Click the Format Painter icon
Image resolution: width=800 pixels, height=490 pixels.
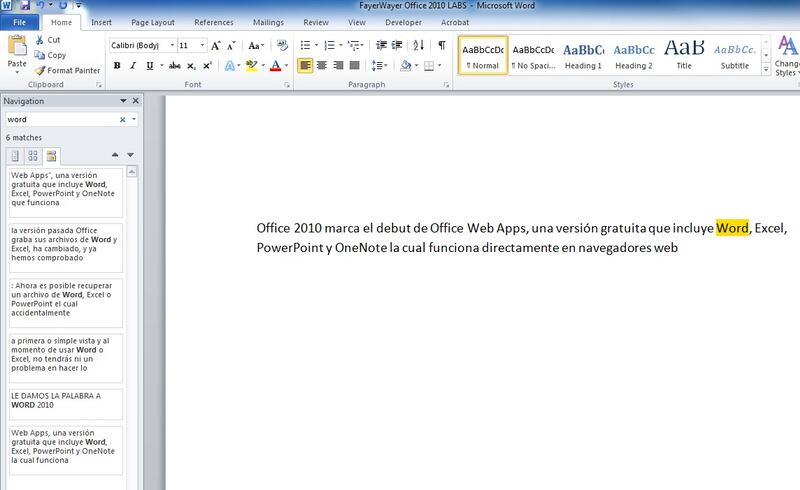tap(40, 71)
